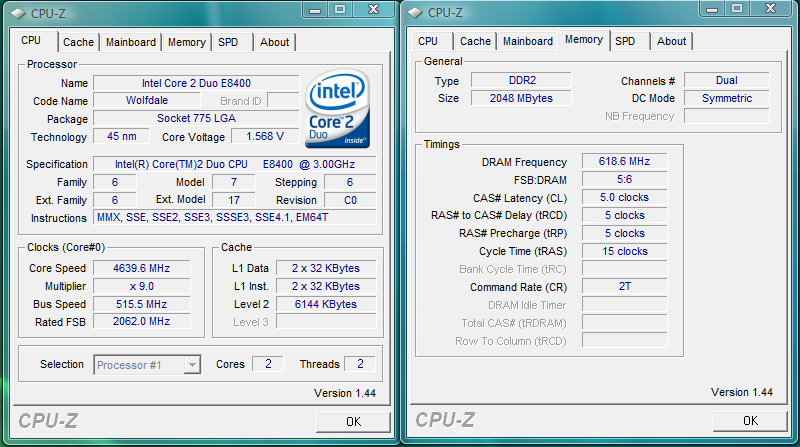This screenshot has height=447, width=800.
Task: Click the Instructions field listing MMX, SSE
Action: pos(235,217)
